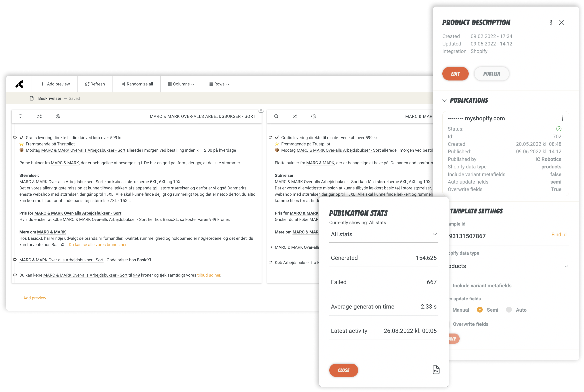Expand the All stats dropdown in publication stats

[383, 234]
